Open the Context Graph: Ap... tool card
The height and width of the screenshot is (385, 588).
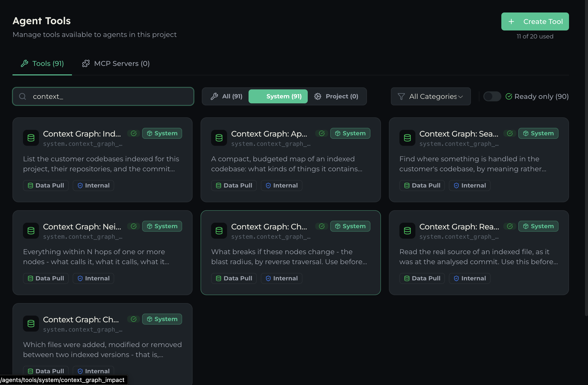click(x=291, y=160)
